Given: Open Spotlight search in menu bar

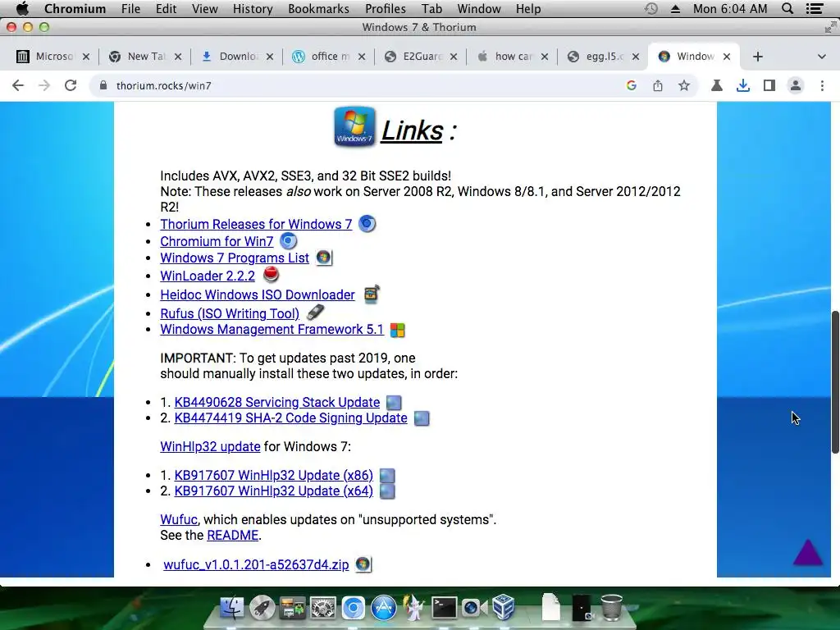Looking at the screenshot, I should tap(787, 8).
